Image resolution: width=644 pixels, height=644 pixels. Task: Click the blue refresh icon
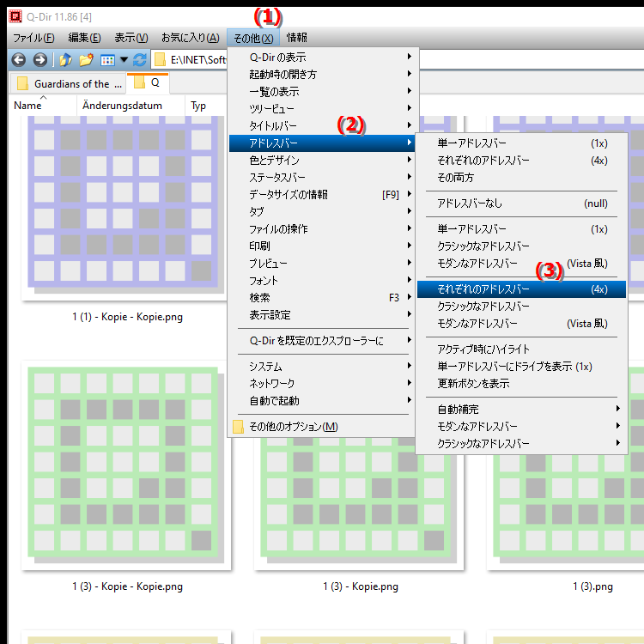tap(140, 60)
